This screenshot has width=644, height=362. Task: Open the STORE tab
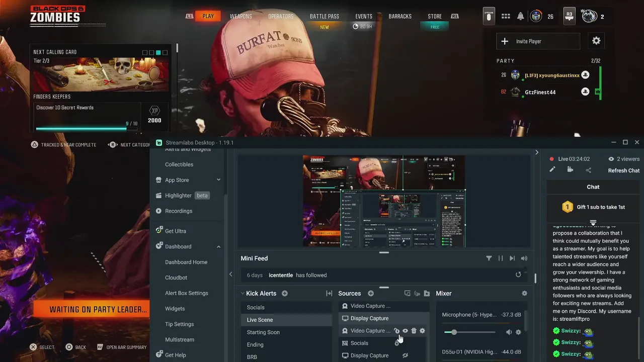pyautogui.click(x=435, y=16)
